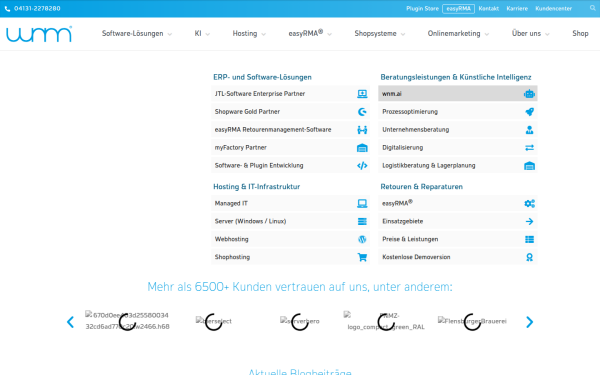Click the exchange arrows icon for Digitalisierung
The image size is (600, 375).
(x=529, y=148)
